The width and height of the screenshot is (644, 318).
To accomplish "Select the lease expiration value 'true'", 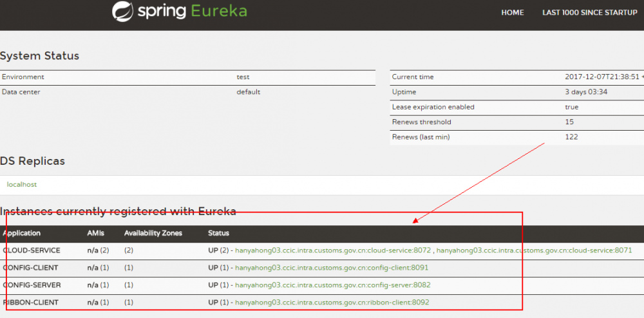I will [572, 107].
